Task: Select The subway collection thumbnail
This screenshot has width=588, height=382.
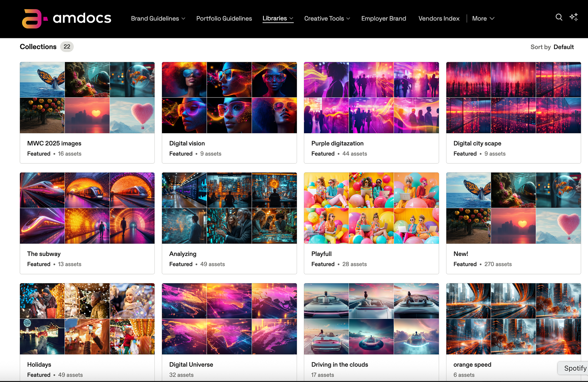Action: click(87, 208)
